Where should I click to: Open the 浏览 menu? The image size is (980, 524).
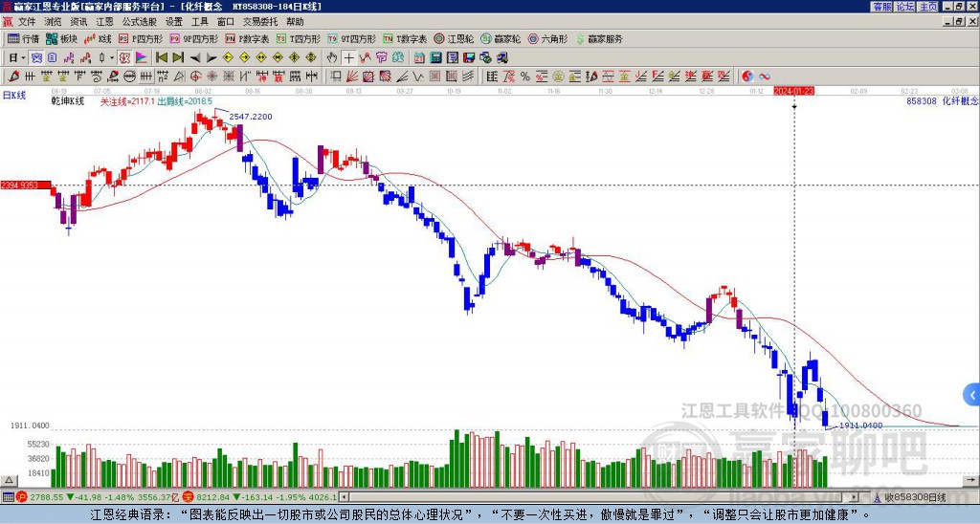[x=54, y=22]
